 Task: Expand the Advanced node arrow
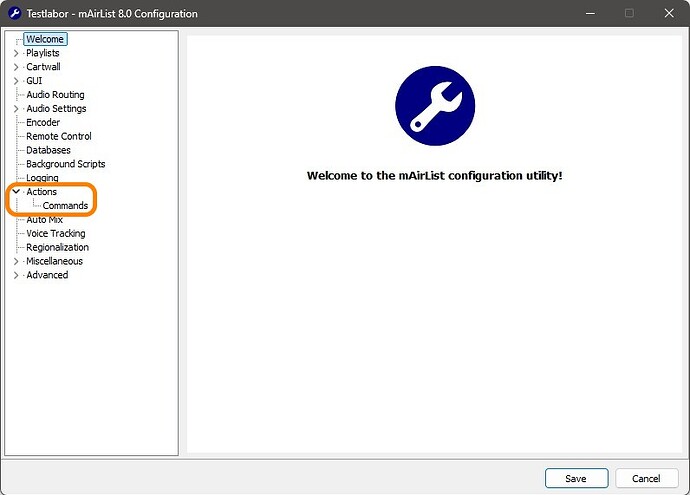[16, 275]
